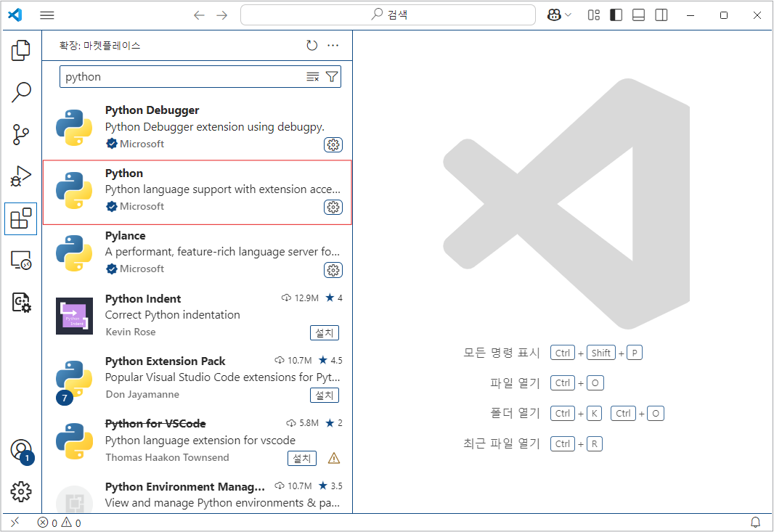Install Python Extension Pack
The height and width of the screenshot is (532, 774).
[325, 396]
